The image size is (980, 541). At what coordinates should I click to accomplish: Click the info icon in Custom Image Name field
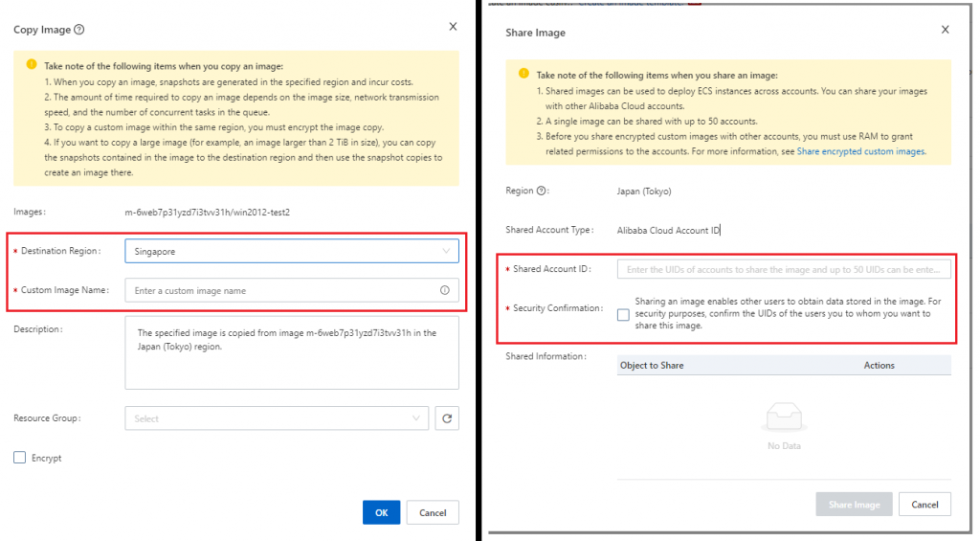click(444, 290)
